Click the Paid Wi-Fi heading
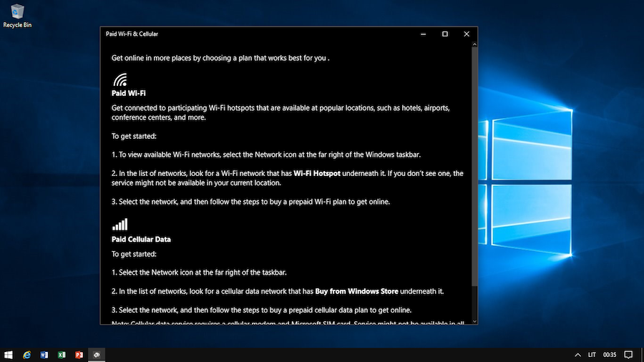The image size is (644, 362). pos(129,93)
